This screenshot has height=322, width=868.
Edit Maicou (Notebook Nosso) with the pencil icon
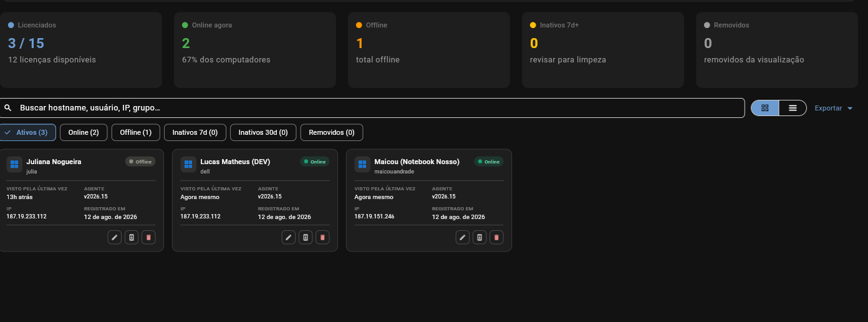463,237
